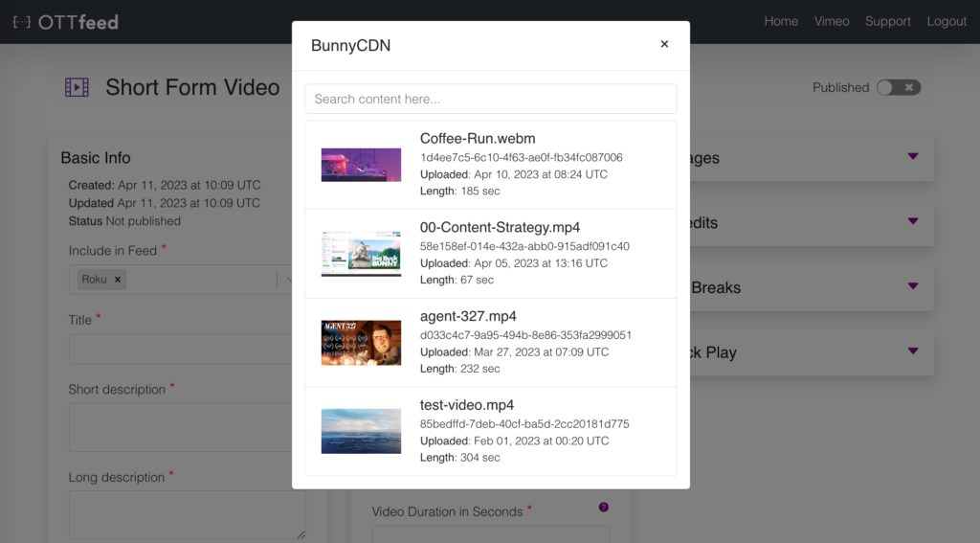Expand the first right-side panel ending in 'ages'
The image size is (980, 543).
pyautogui.click(x=913, y=156)
